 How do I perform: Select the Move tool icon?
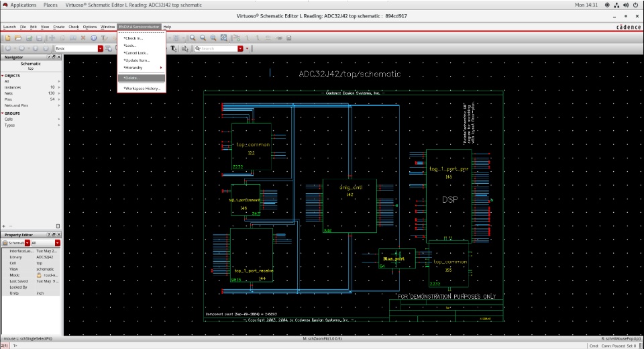click(x=52, y=38)
